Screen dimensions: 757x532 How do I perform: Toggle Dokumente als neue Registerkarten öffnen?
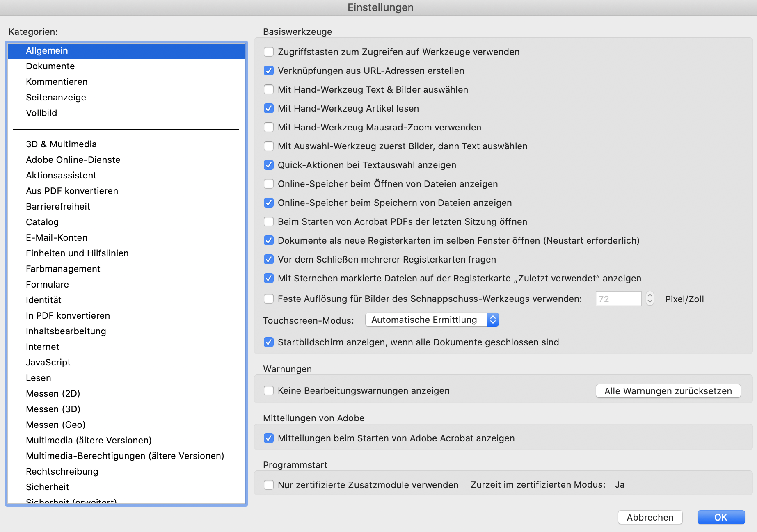pyautogui.click(x=269, y=240)
